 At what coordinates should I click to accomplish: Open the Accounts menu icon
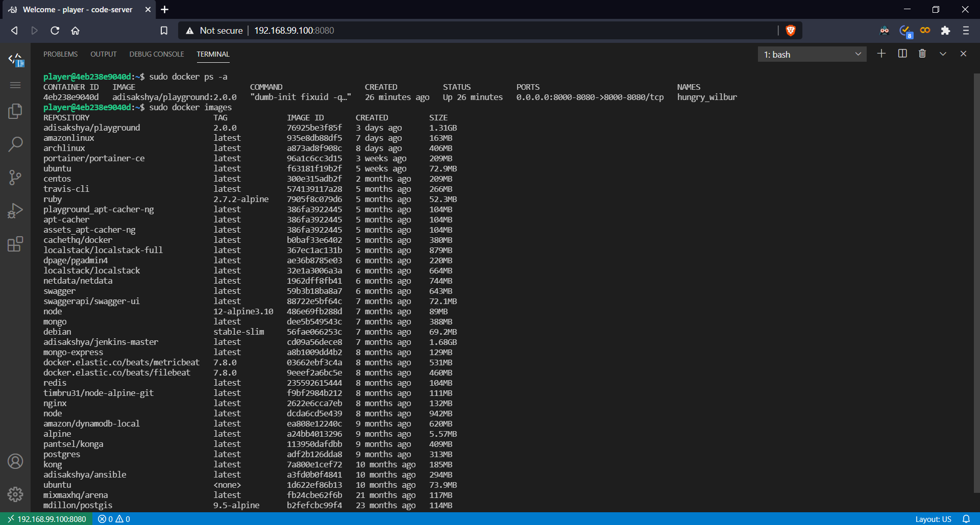pyautogui.click(x=15, y=461)
